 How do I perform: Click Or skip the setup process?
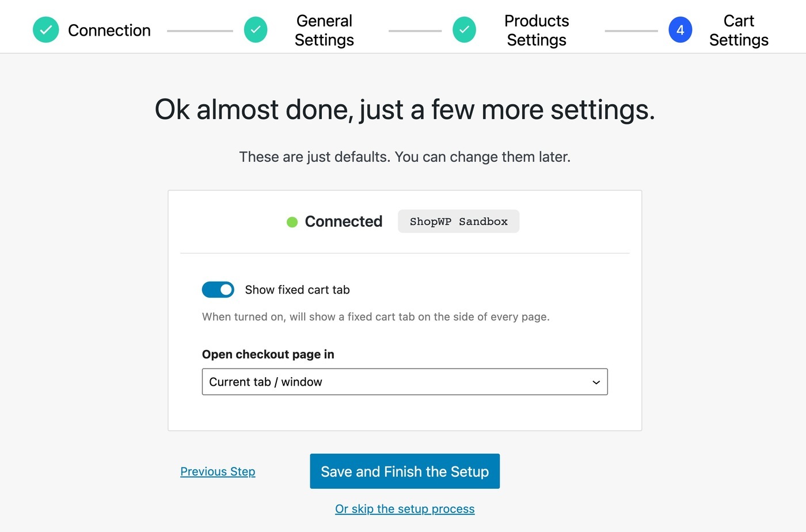pyautogui.click(x=405, y=509)
